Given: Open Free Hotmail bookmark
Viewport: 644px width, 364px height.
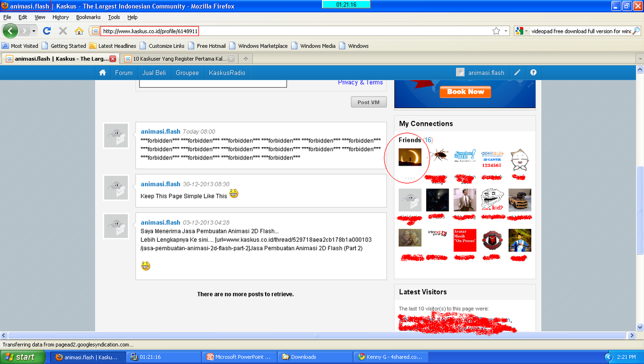Looking at the screenshot, I should pos(207,46).
